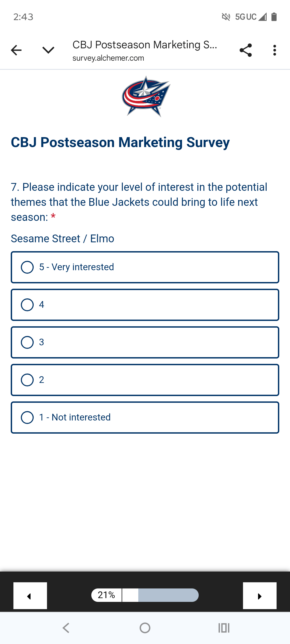
Task: Click the 21% survey progress bar
Action: (145, 595)
